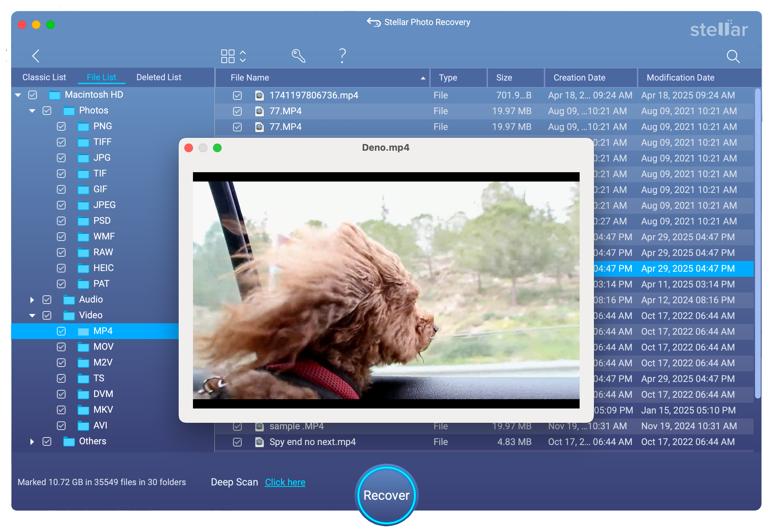Viewport: 769px width, 532px height.
Task: Click the HEIC folder icon
Action: [83, 268]
